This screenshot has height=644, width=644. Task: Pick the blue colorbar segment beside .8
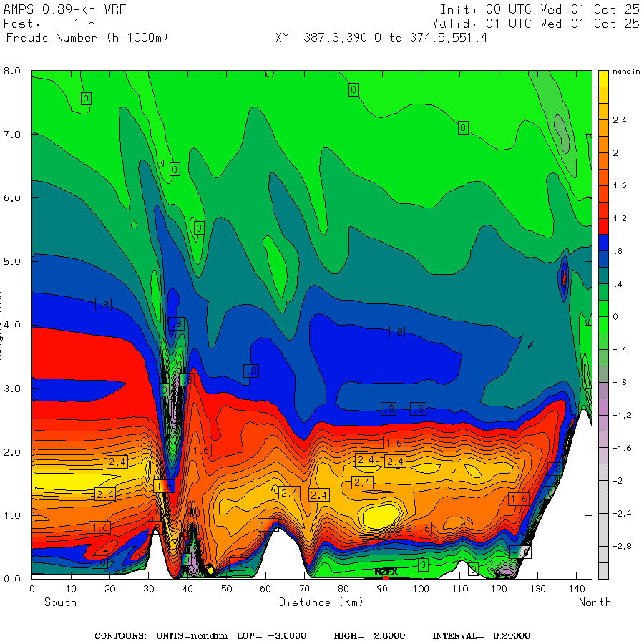pyautogui.click(x=603, y=243)
